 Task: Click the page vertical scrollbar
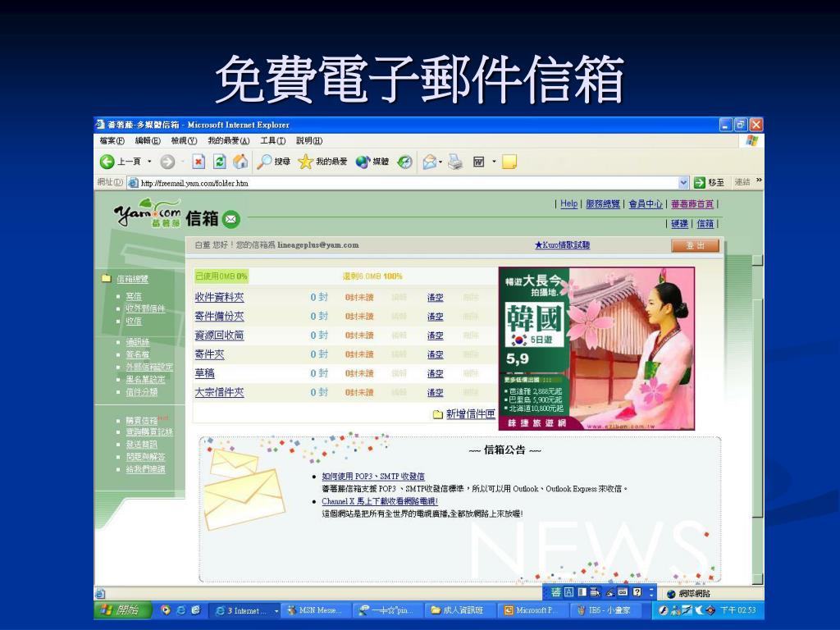[x=757, y=421]
